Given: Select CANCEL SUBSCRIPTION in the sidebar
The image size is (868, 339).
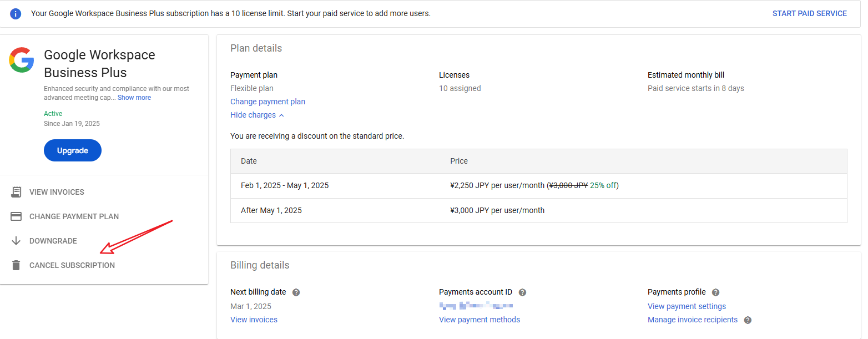Looking at the screenshot, I should [x=72, y=265].
